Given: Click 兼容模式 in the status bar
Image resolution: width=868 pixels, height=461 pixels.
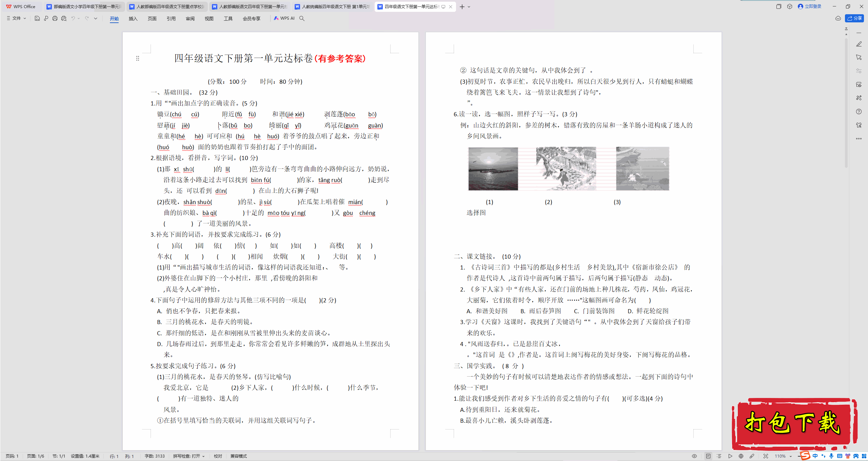Looking at the screenshot, I should pos(239,456).
